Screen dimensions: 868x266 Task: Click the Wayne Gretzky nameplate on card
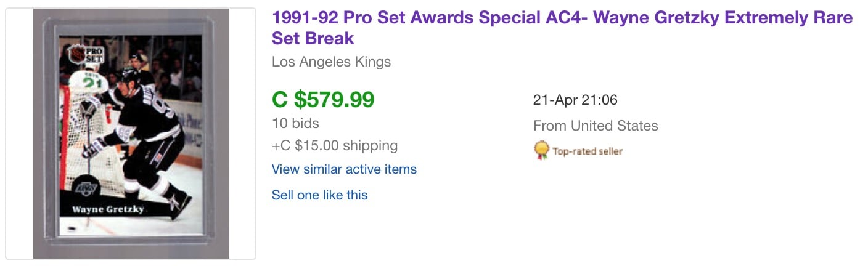(108, 209)
